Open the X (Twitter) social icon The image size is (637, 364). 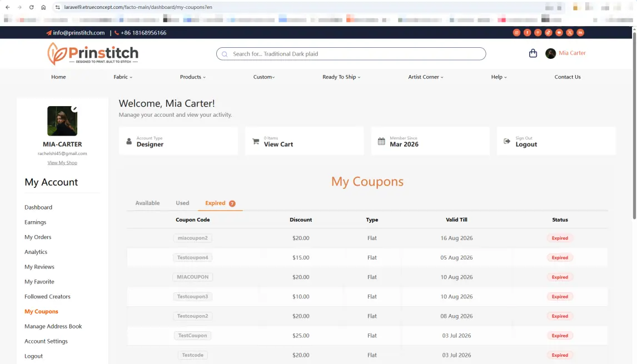570,32
